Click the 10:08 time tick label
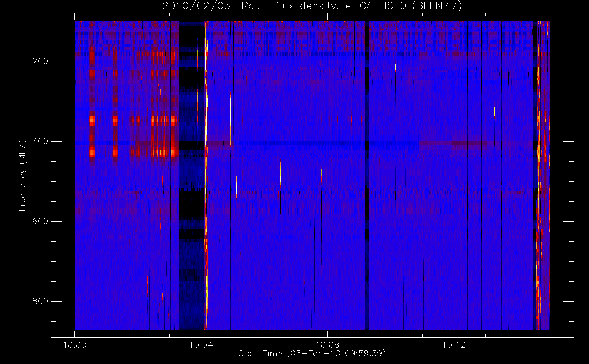This screenshot has width=589, height=364. [327, 345]
